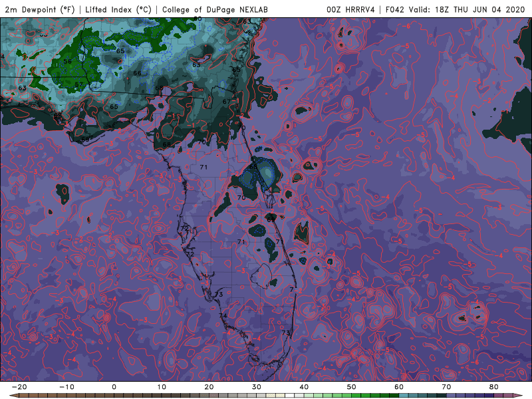Click the '60' colorbar scale label
This screenshot has height=399, width=532.
point(399,387)
